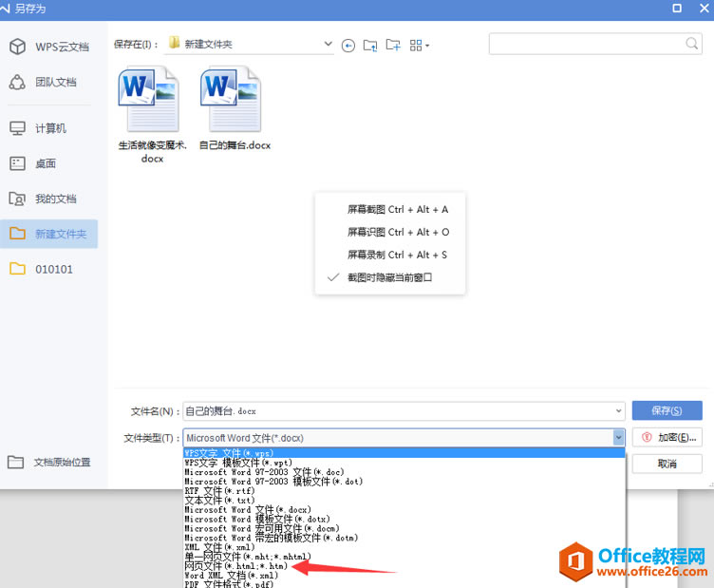Select Word 带宏的模板文件(*.dotm) type

click(x=404, y=538)
